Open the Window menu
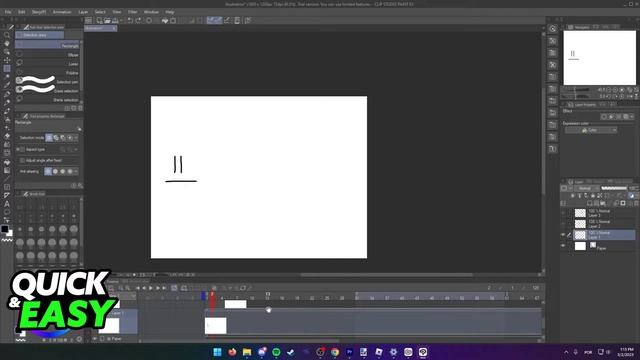Screen dimensions: 640x360 point(151,12)
